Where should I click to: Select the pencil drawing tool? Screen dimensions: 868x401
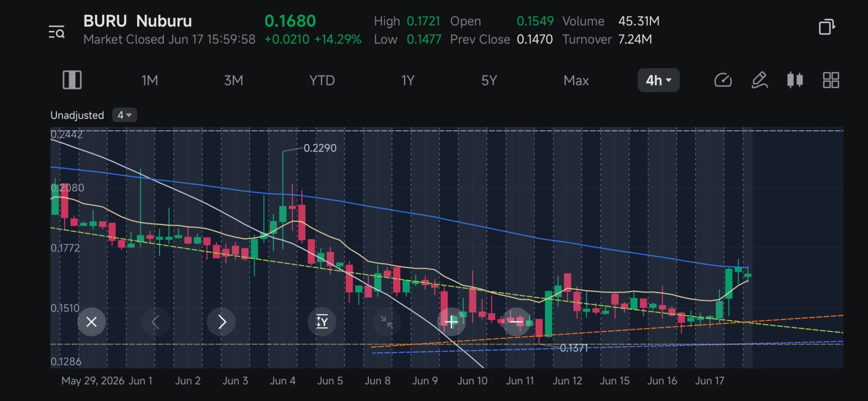click(759, 80)
